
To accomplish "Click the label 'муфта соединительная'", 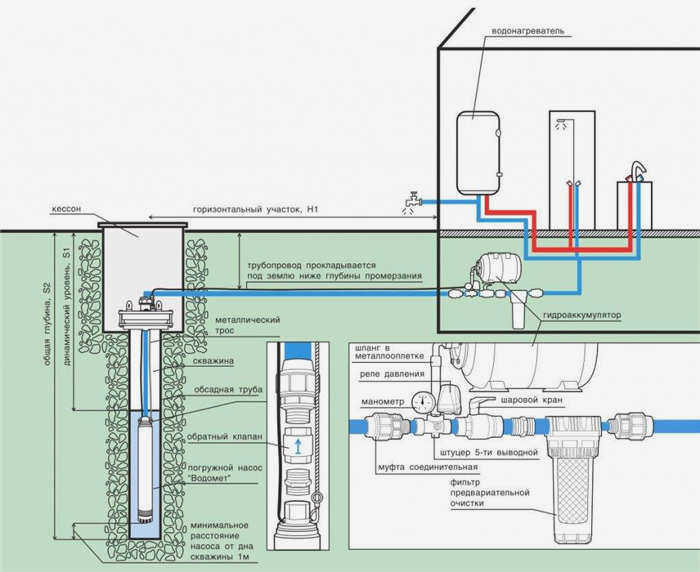I will [x=428, y=467].
